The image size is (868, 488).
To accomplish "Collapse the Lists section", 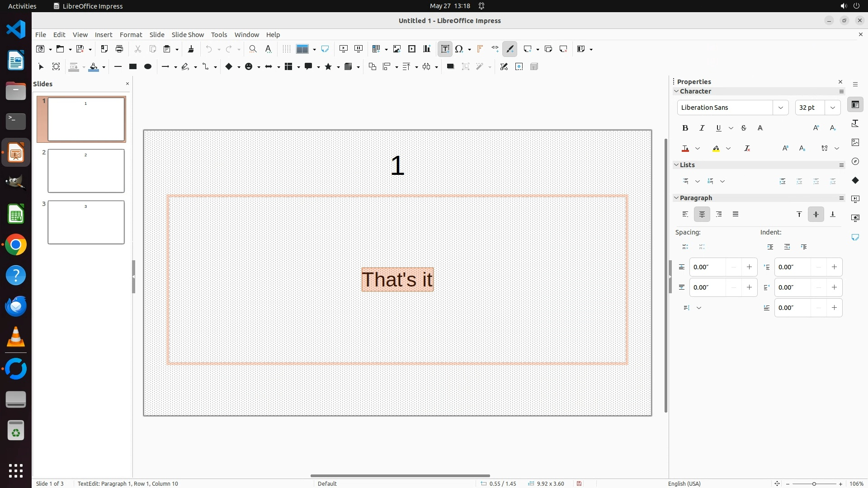I will pos(677,165).
